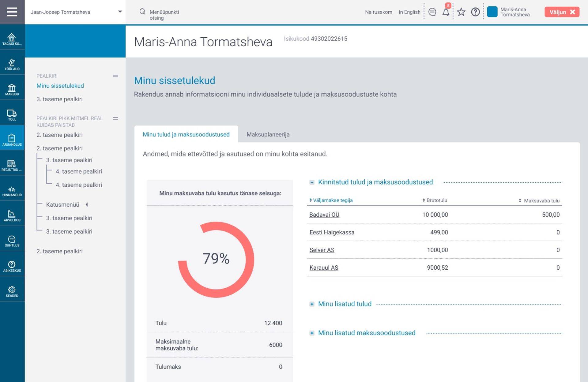588x382 pixels.
Task: Select Minu tulud ja maksusoodustused tab
Action: click(x=186, y=134)
